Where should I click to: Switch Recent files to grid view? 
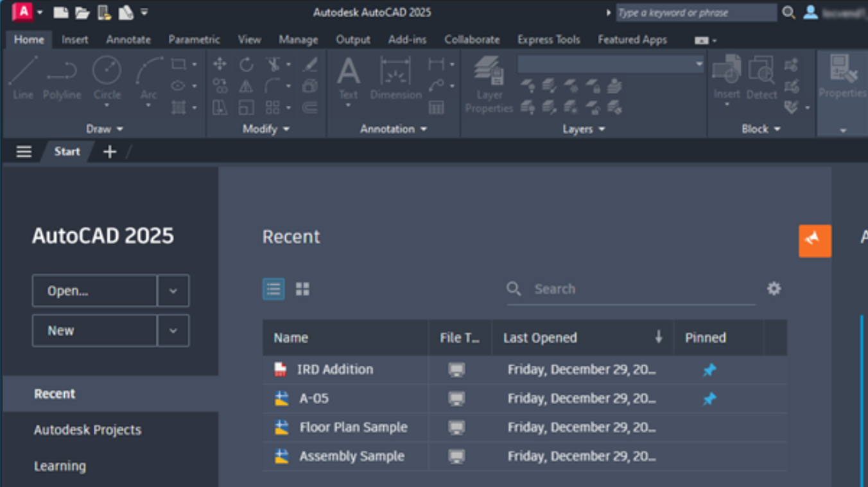pyautogui.click(x=302, y=289)
